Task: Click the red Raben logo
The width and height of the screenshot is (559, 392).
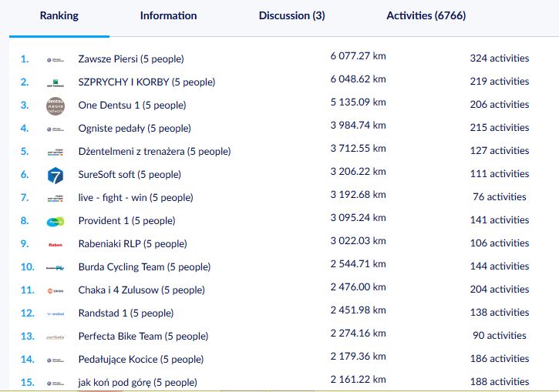Action: tap(56, 245)
